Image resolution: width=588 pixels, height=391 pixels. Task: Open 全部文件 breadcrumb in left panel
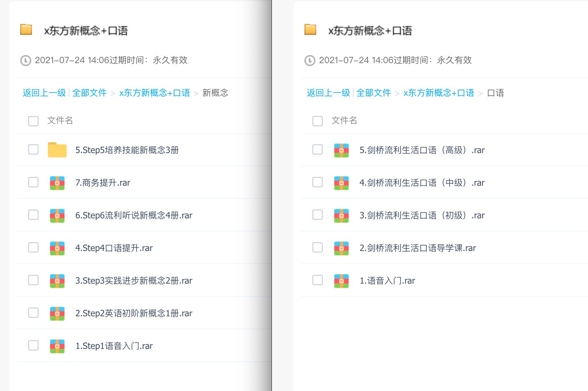point(90,93)
